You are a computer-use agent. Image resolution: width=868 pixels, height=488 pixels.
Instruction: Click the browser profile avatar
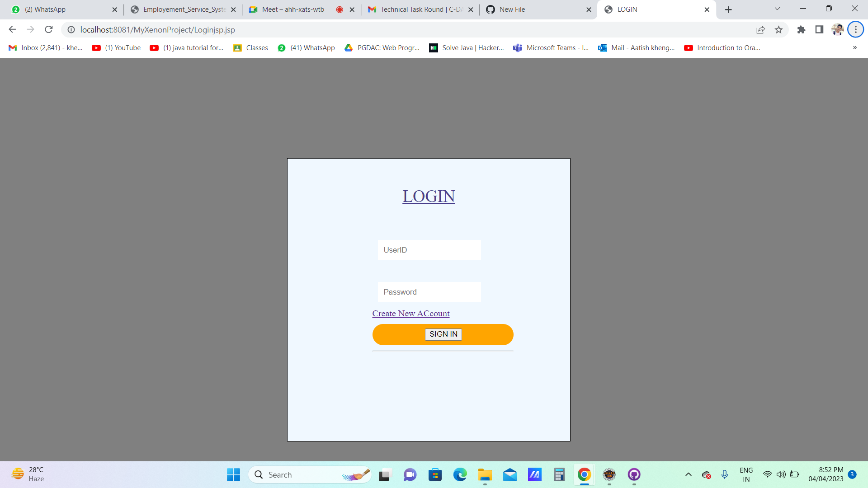[x=838, y=29]
